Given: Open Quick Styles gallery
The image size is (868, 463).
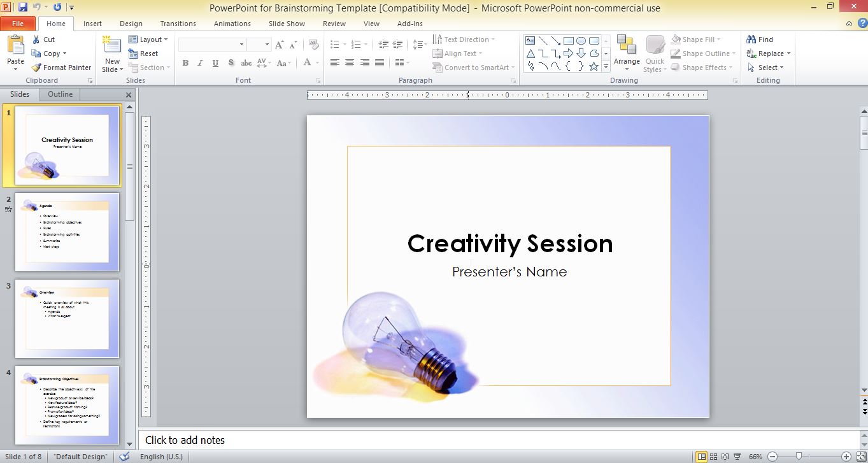Looking at the screenshot, I should coord(655,54).
